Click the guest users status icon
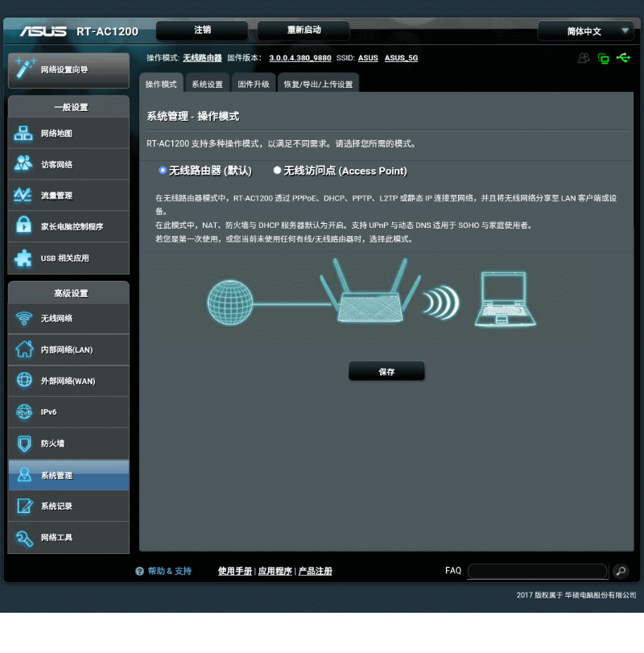Image resolution: width=644 pixels, height=653 pixels. click(584, 58)
